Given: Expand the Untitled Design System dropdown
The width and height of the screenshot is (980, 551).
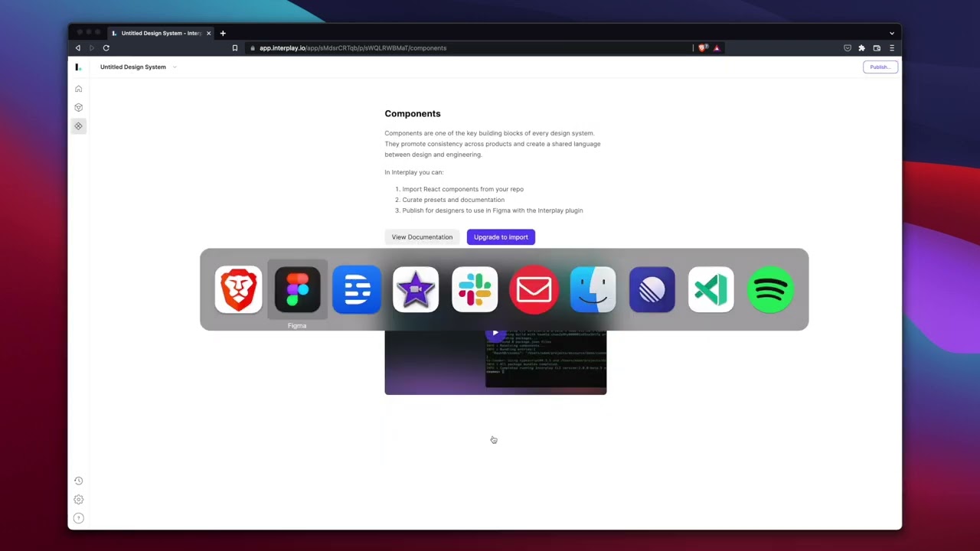Looking at the screenshot, I should pyautogui.click(x=175, y=67).
